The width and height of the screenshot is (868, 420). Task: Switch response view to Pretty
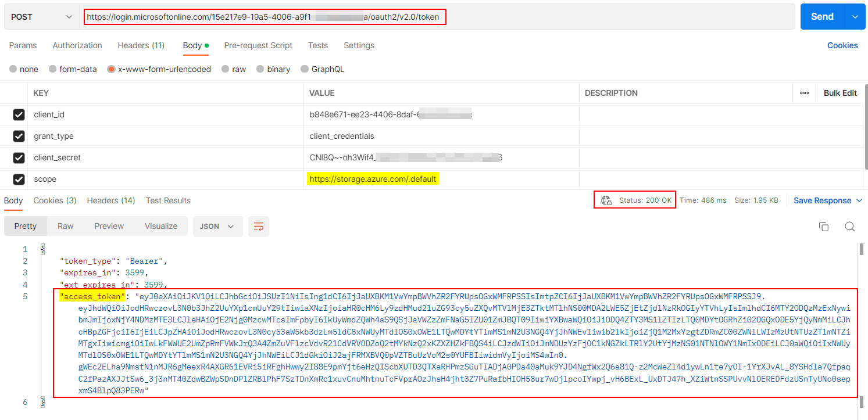(25, 226)
